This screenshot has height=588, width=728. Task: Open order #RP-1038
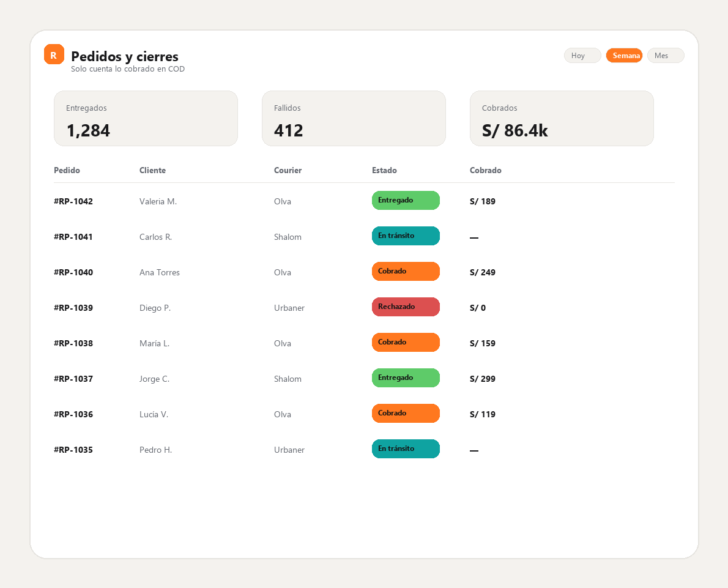(73, 344)
